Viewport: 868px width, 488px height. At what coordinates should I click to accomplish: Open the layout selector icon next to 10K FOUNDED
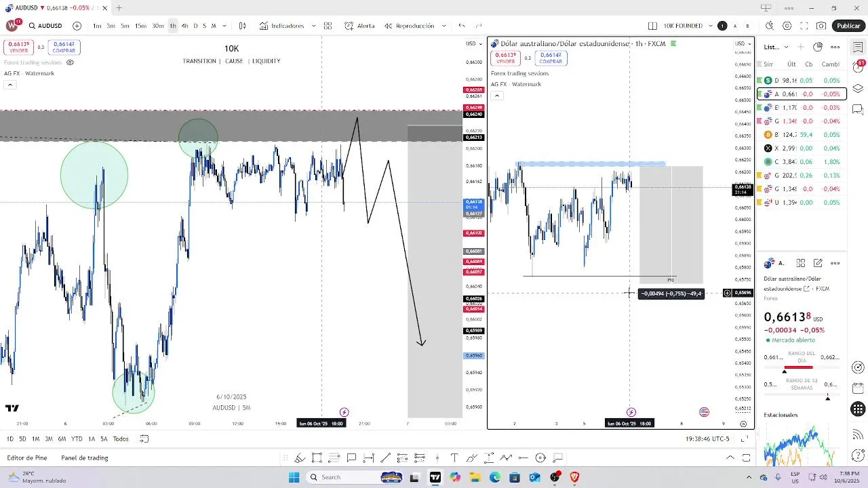(x=652, y=26)
